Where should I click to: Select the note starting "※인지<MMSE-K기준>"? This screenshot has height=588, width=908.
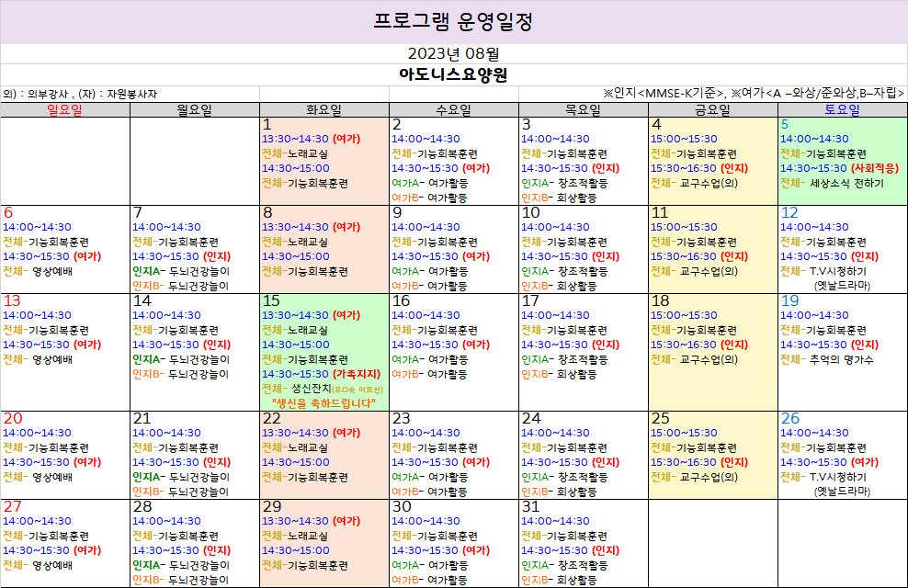(x=754, y=93)
